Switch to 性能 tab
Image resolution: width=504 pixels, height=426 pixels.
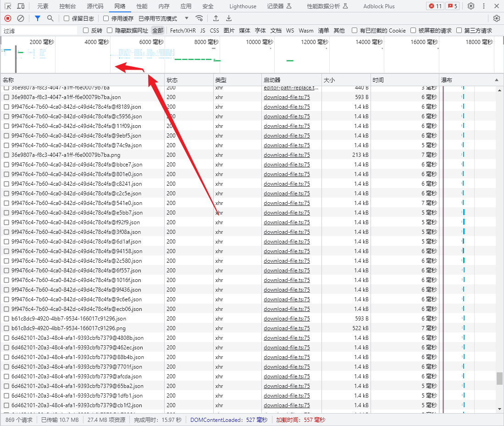[x=142, y=6]
